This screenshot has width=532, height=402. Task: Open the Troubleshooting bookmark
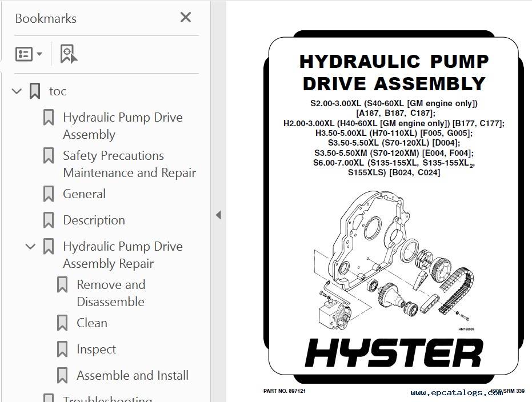(x=107, y=399)
